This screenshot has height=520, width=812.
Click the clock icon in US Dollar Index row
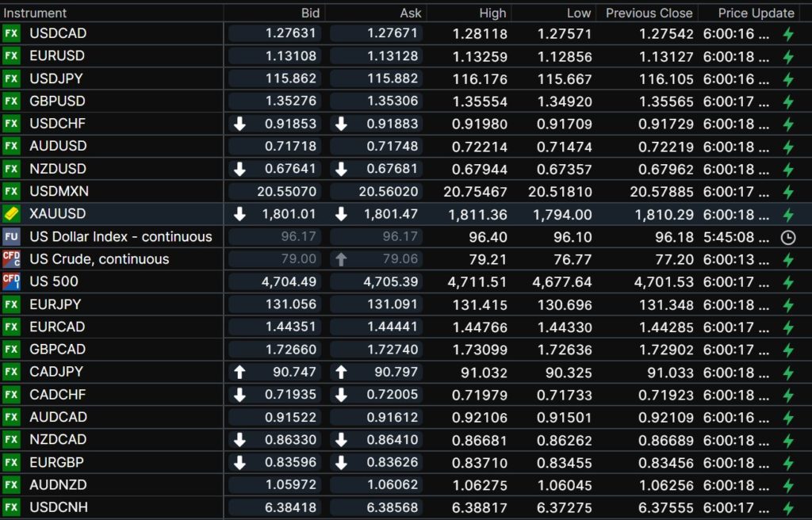(x=787, y=237)
